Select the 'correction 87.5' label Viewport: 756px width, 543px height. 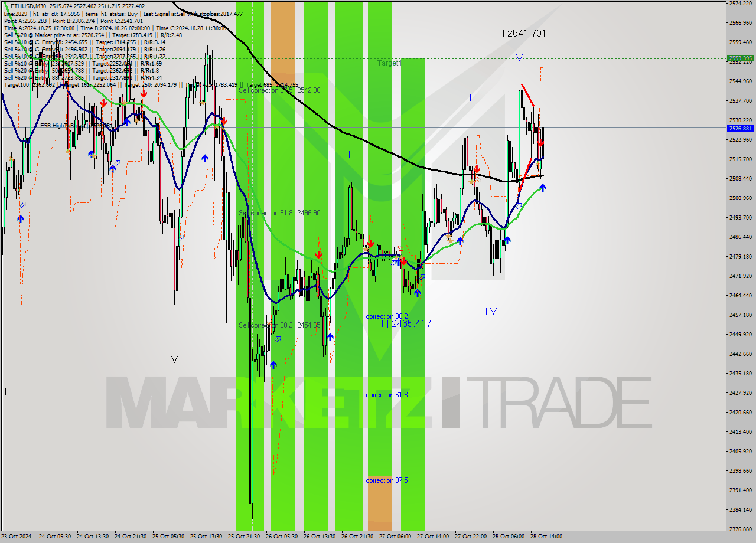[386, 480]
